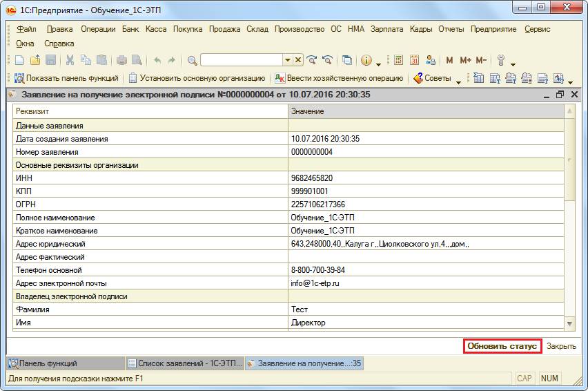Click Показать панель функций button

[66, 78]
